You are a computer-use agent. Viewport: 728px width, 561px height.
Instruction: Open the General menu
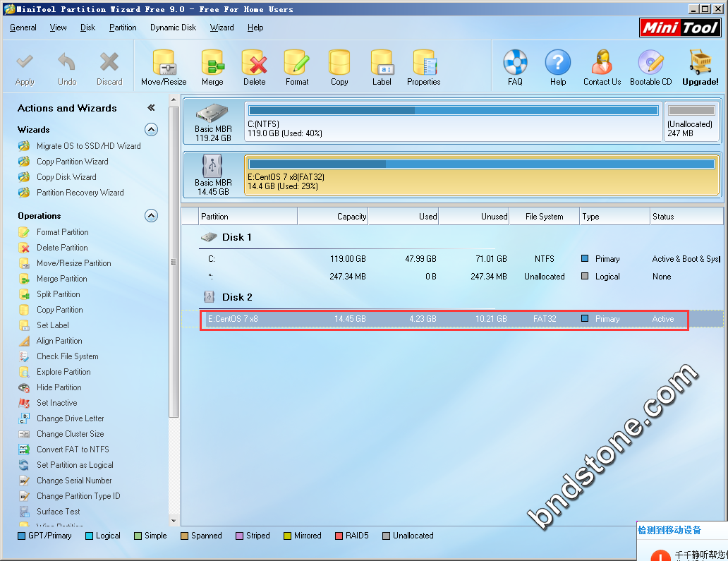23,28
